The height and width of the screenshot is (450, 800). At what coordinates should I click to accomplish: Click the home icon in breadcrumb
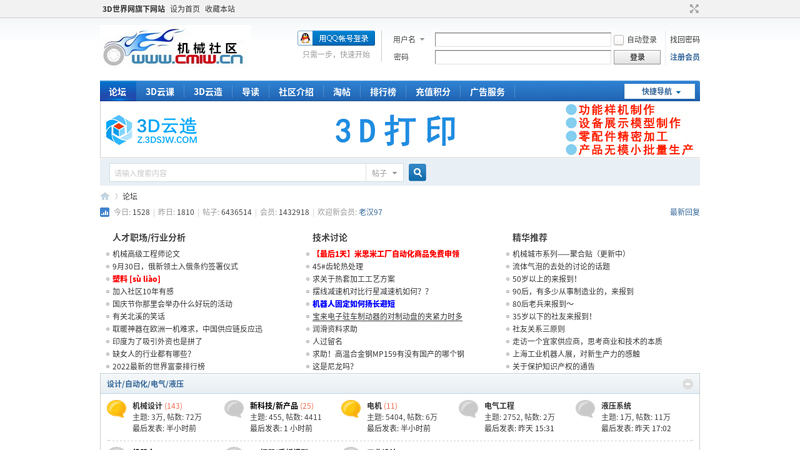[105, 196]
